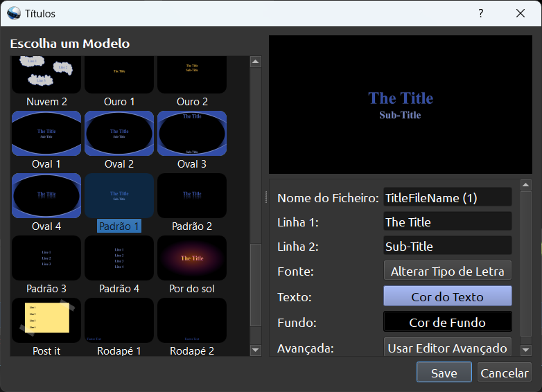Pick the Padrão 3 template
Image resolution: width=542 pixels, height=392 pixels.
[x=46, y=258]
